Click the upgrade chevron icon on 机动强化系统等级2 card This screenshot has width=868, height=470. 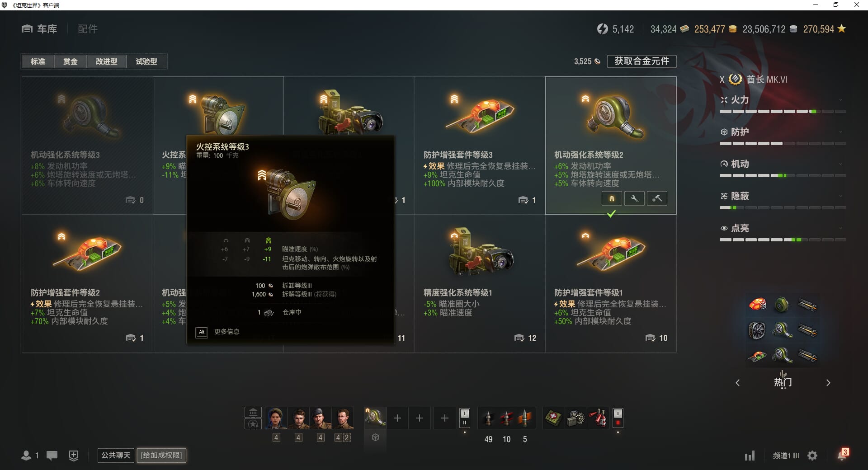coord(612,198)
